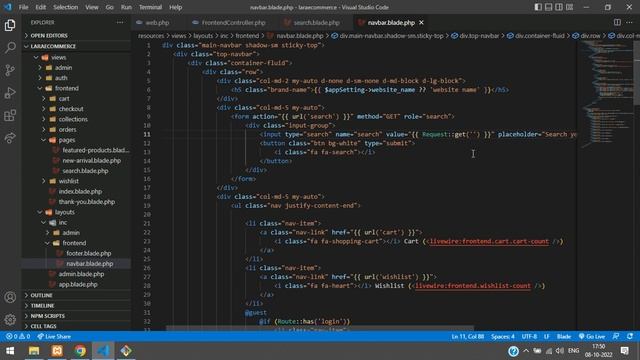The width and height of the screenshot is (640, 360).
Task: Open notifications bell in status bar
Action: [x=630, y=336]
